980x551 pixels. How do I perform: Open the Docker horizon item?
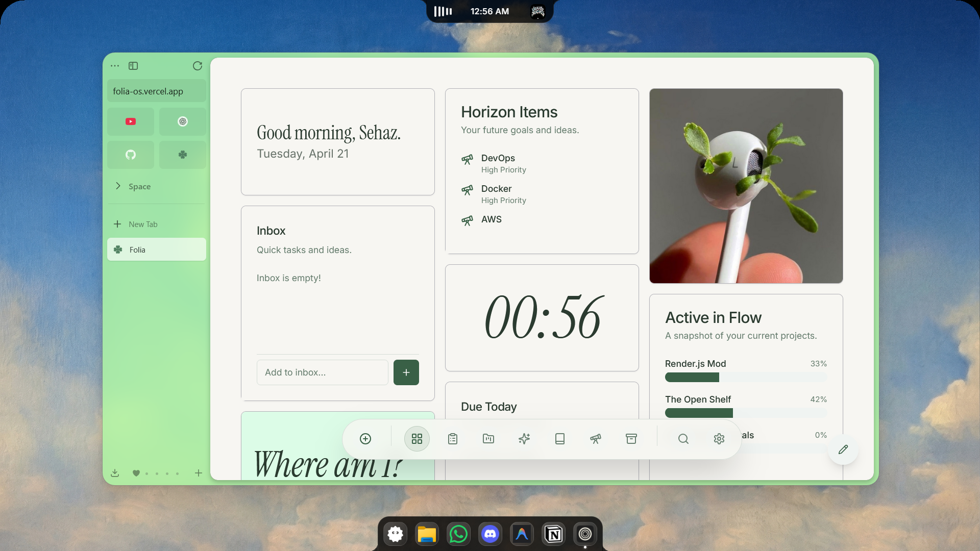pyautogui.click(x=542, y=194)
